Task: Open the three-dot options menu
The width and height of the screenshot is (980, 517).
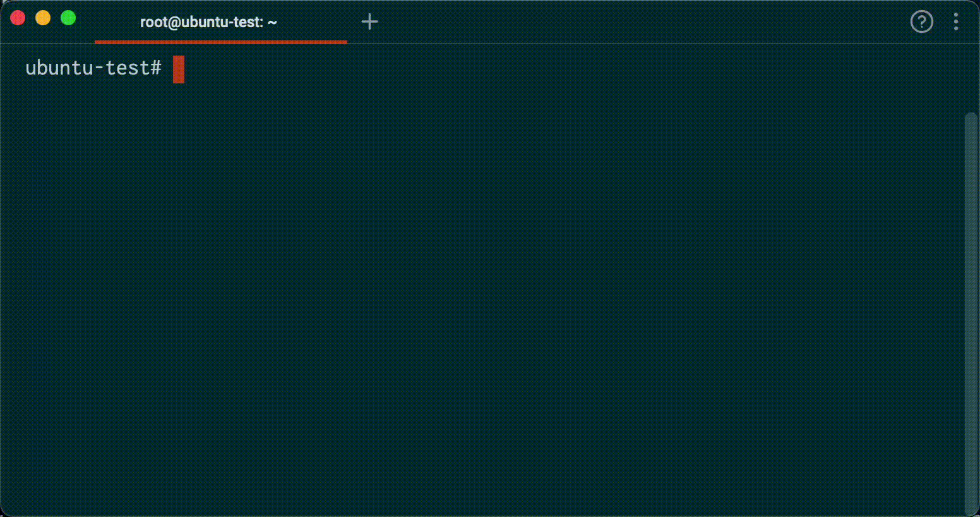Action: tap(956, 22)
